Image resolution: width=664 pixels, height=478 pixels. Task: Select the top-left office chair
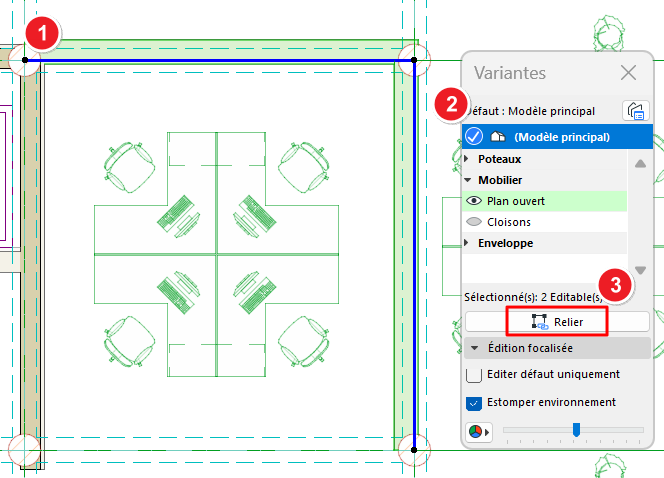click(x=129, y=167)
